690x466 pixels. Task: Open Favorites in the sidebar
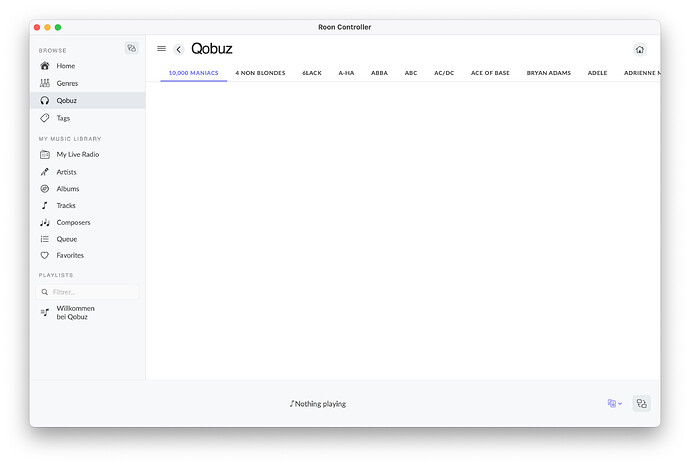point(70,255)
